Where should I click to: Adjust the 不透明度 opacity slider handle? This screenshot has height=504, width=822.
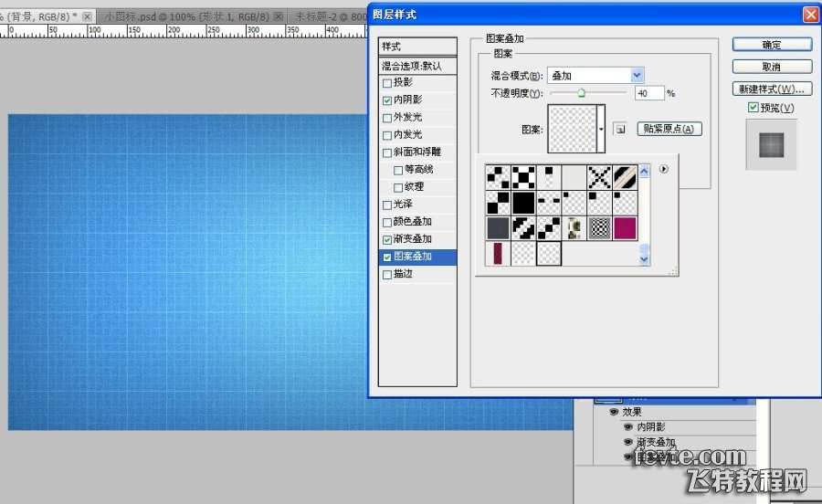click(x=580, y=92)
